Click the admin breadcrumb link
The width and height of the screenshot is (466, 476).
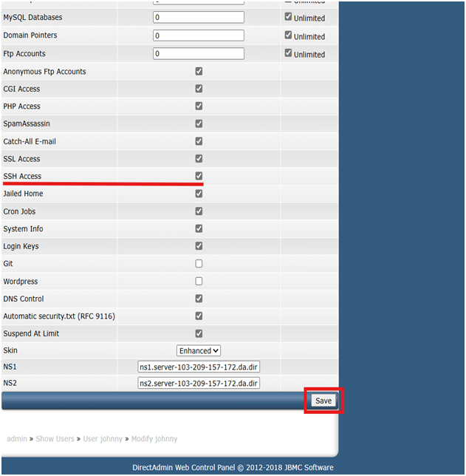click(16, 438)
